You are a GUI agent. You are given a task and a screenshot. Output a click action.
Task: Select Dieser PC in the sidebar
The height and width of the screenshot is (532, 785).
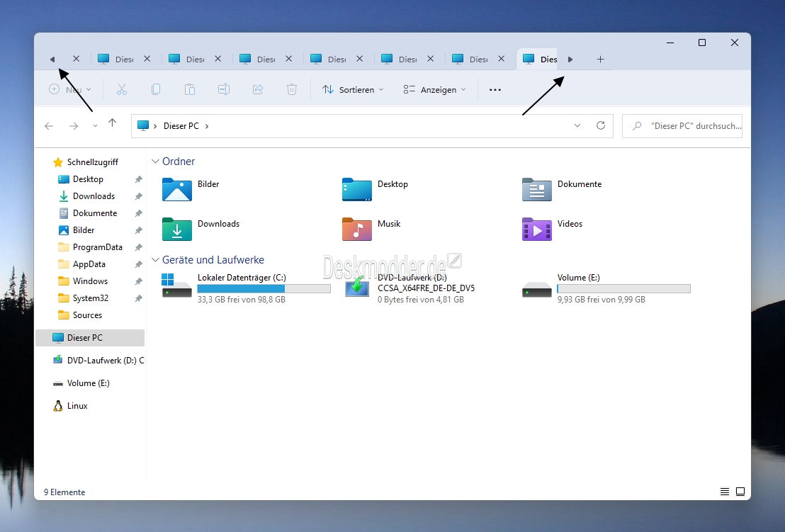click(90, 338)
